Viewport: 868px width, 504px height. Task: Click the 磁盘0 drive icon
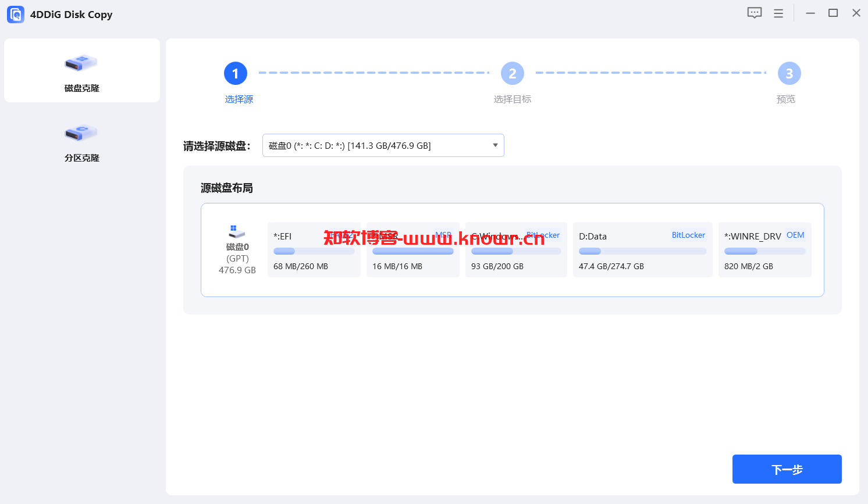tap(237, 231)
